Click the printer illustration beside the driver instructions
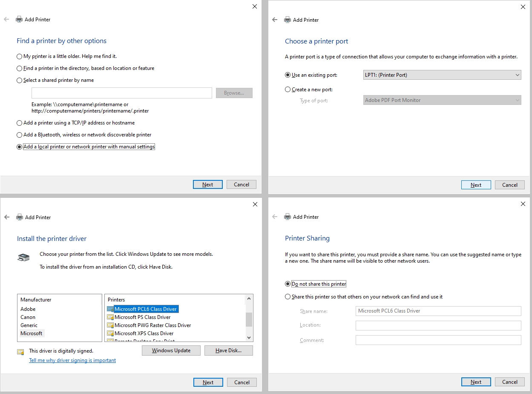This screenshot has height=394, width=532. coord(23,257)
